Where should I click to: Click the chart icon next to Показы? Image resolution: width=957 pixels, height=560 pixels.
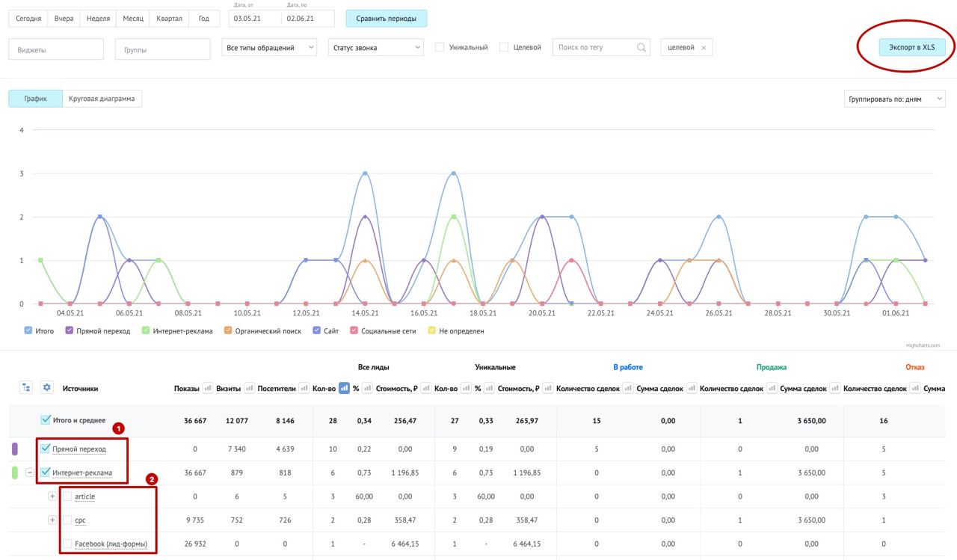[208, 388]
